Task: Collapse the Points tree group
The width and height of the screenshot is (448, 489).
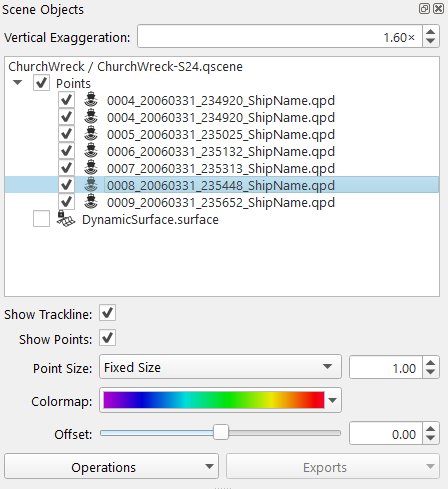Action: [17, 82]
